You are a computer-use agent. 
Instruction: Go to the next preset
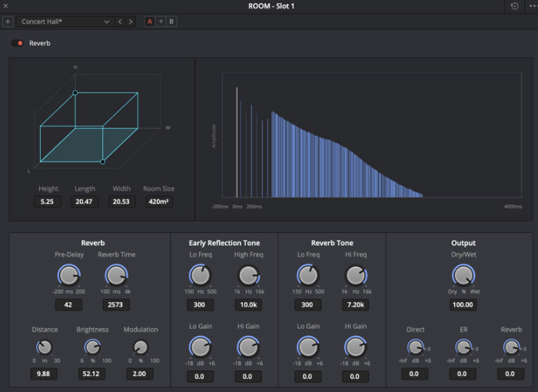[131, 22]
